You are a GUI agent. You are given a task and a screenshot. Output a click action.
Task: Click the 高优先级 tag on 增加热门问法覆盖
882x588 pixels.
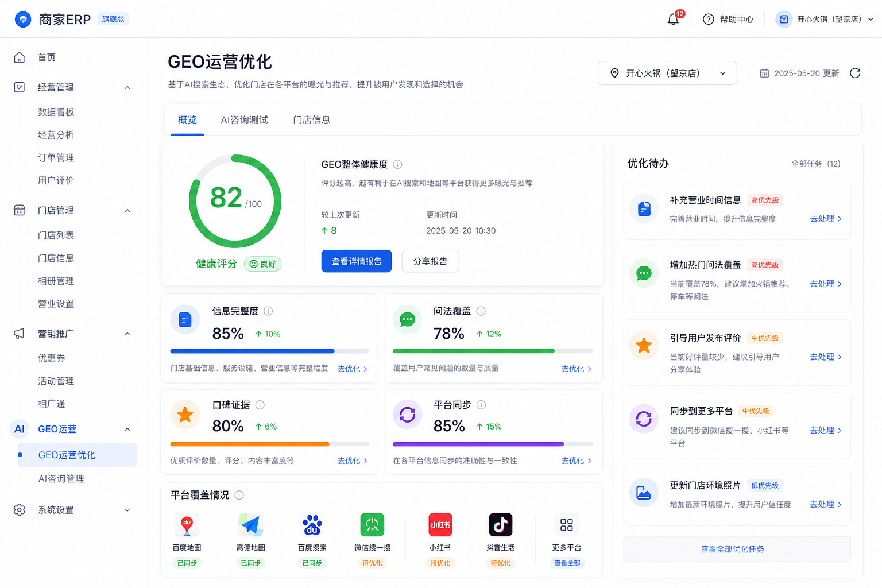[765, 265]
